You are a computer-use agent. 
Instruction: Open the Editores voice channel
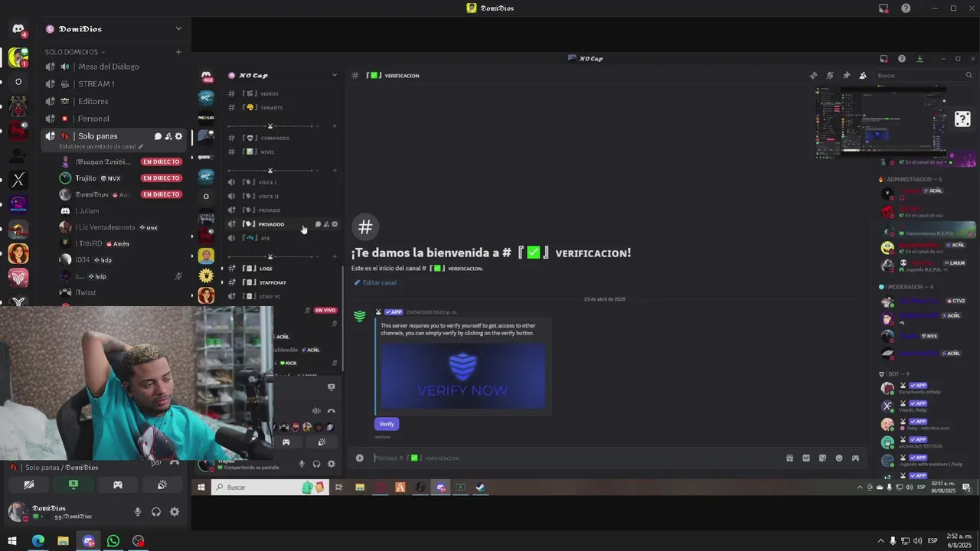(115, 101)
